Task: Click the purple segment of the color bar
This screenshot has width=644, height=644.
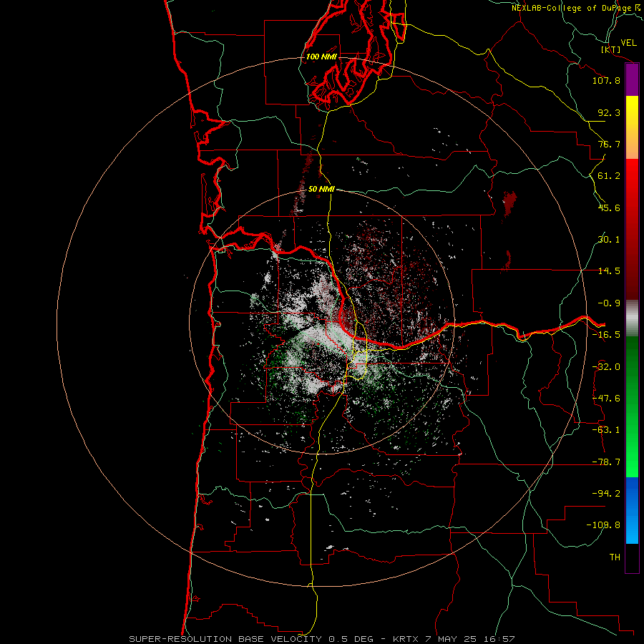Action: [632, 80]
